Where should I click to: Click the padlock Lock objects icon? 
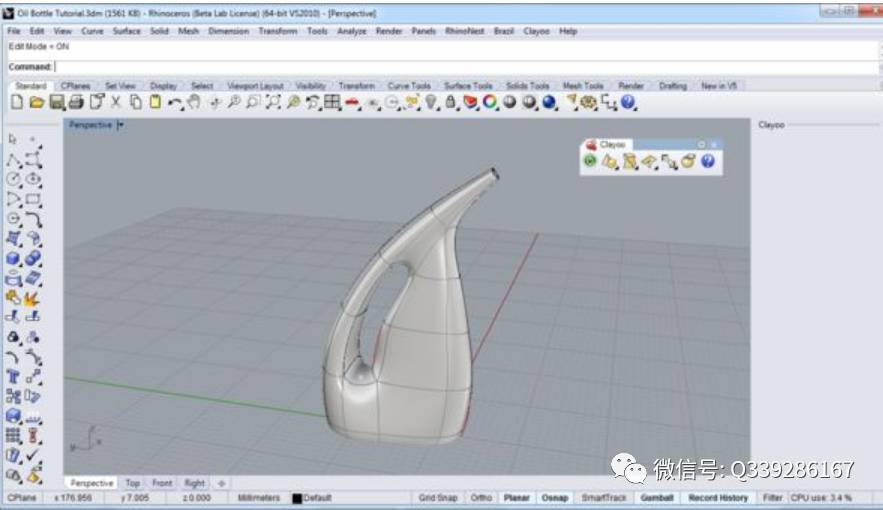451,102
